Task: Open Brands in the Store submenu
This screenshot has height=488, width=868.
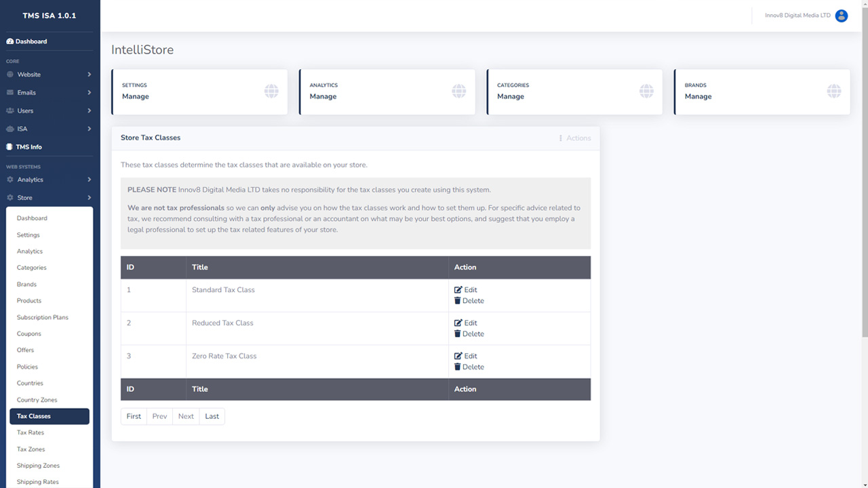Action: click(50, 285)
